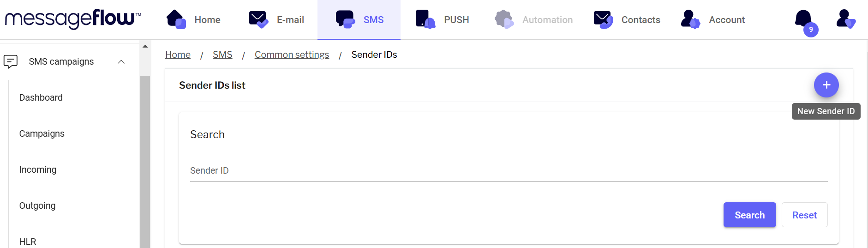Open the Home navigation icon
The height and width of the screenshot is (248, 868).
coord(176,19)
